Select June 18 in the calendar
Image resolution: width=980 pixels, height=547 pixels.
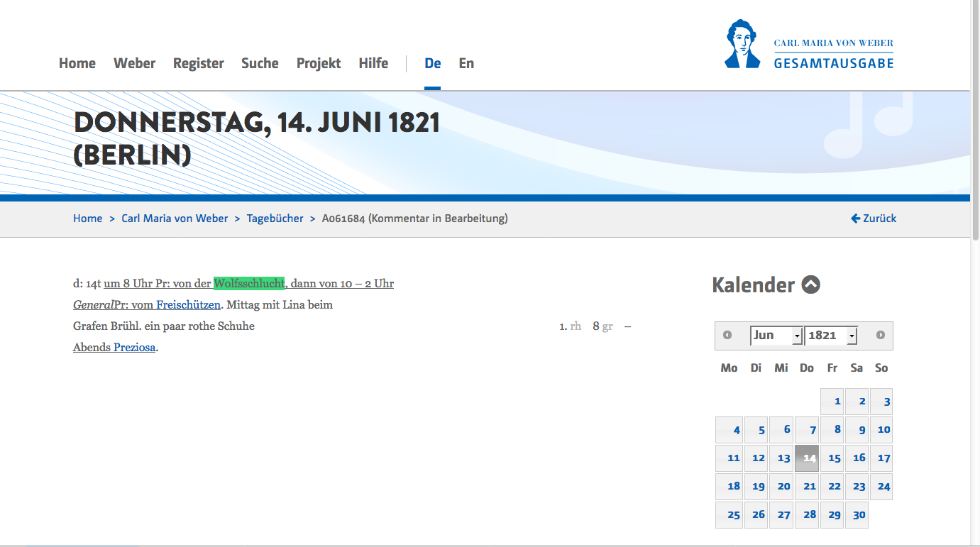coord(730,487)
